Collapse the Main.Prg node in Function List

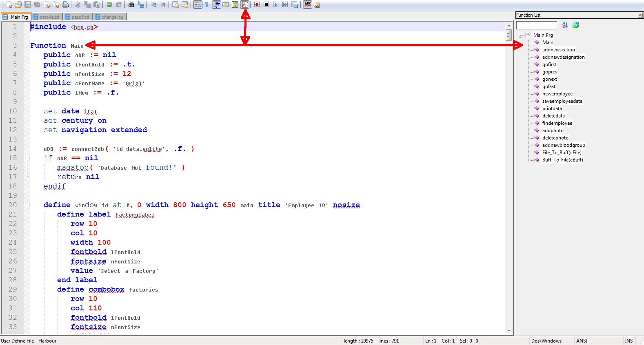click(521, 35)
